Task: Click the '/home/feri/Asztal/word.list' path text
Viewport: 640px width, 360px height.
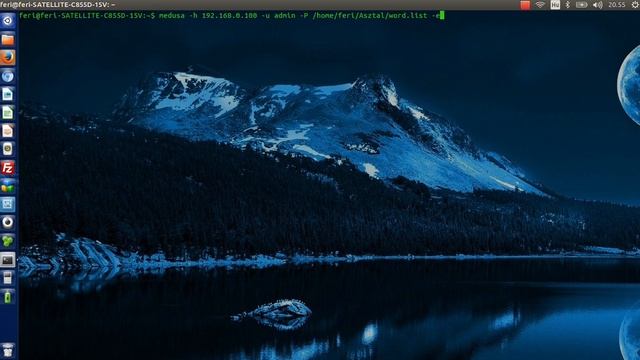Action: tap(370, 16)
